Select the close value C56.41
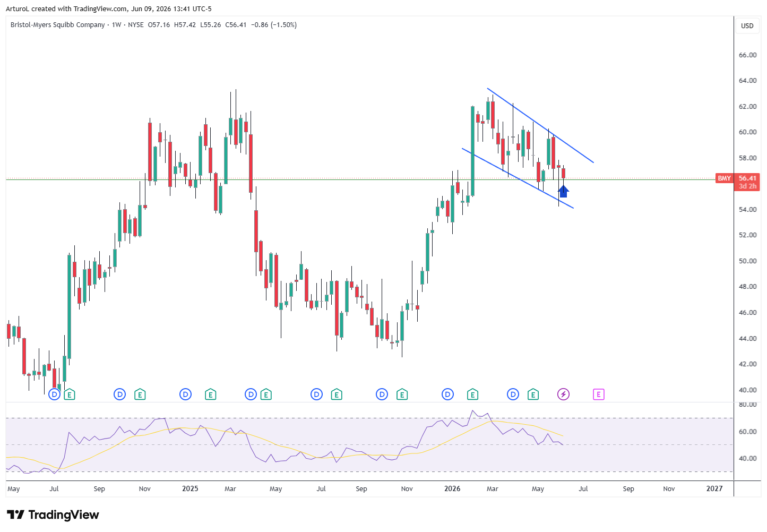 tap(236, 25)
